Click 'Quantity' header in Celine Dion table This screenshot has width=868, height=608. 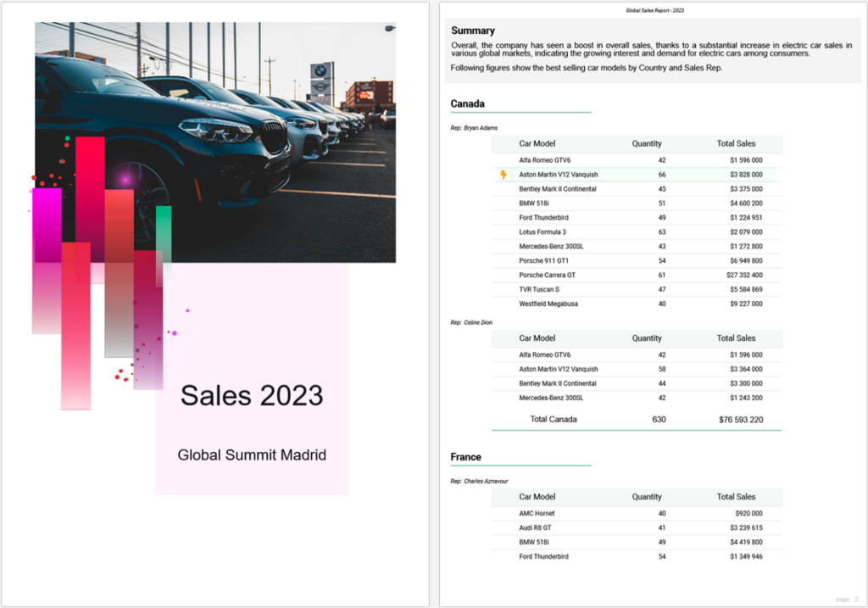tap(647, 337)
